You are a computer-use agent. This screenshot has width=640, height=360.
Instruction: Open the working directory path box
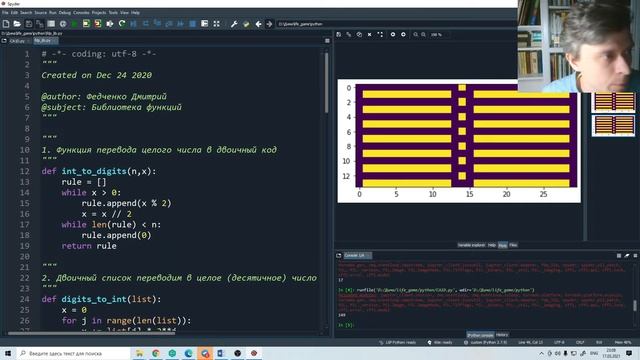(x=396, y=24)
